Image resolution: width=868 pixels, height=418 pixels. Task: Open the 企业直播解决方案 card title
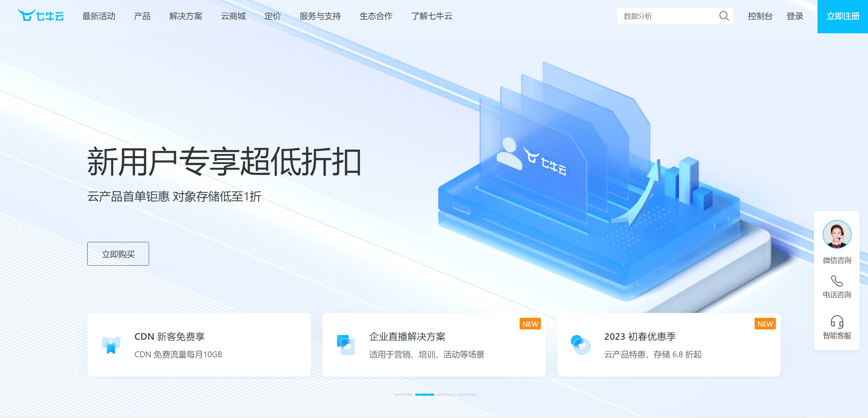click(x=407, y=336)
